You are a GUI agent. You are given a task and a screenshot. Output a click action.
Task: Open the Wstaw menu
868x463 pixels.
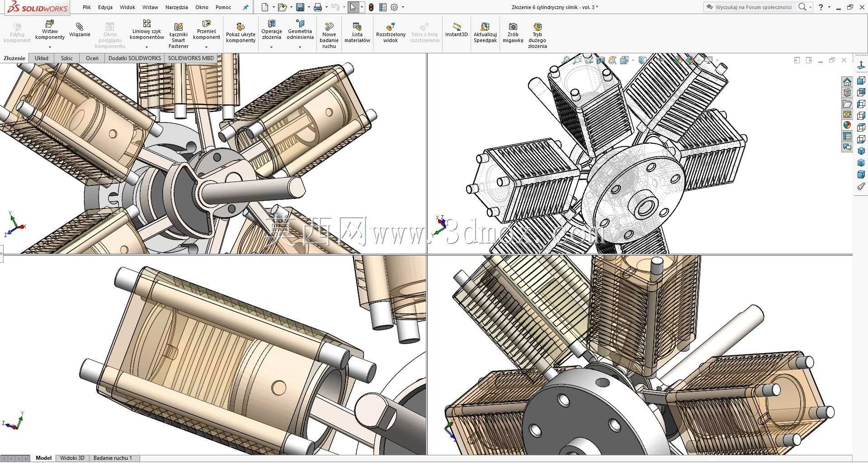[x=150, y=7]
